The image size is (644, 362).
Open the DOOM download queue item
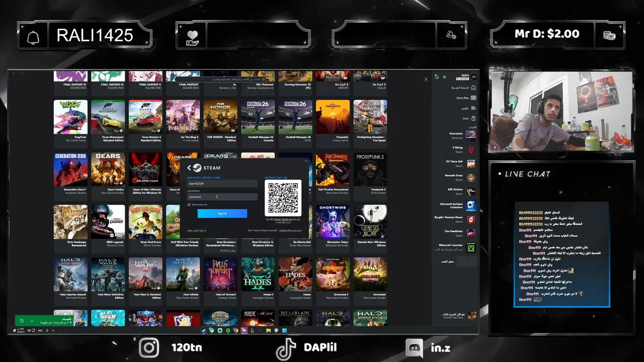[459, 316]
